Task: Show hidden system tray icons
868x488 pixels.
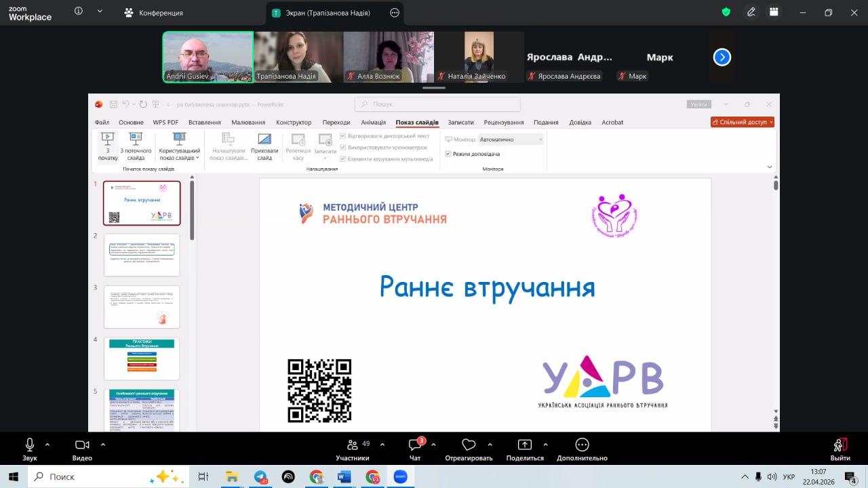Action: pos(745,476)
